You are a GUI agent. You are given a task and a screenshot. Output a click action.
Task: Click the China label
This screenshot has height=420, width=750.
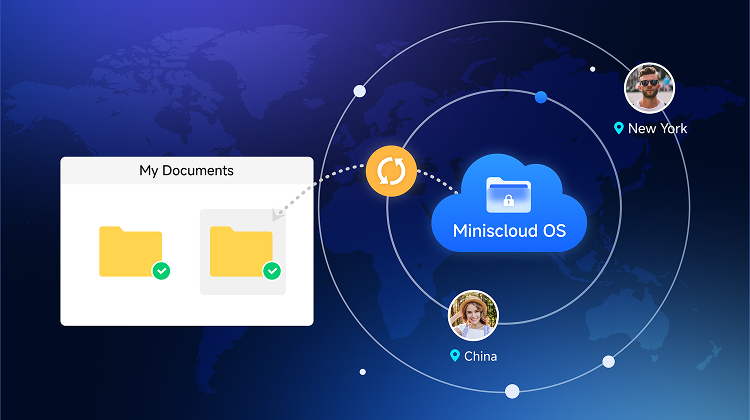click(x=480, y=356)
